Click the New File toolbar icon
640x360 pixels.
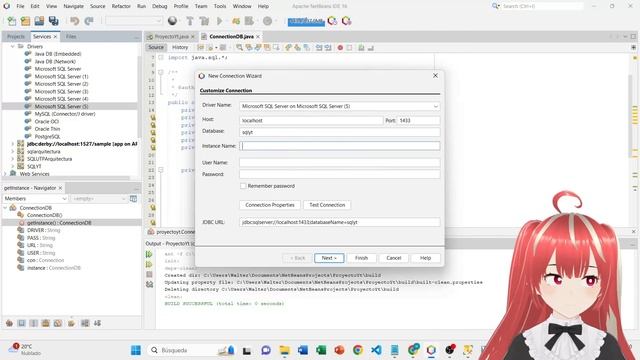pos(11,21)
